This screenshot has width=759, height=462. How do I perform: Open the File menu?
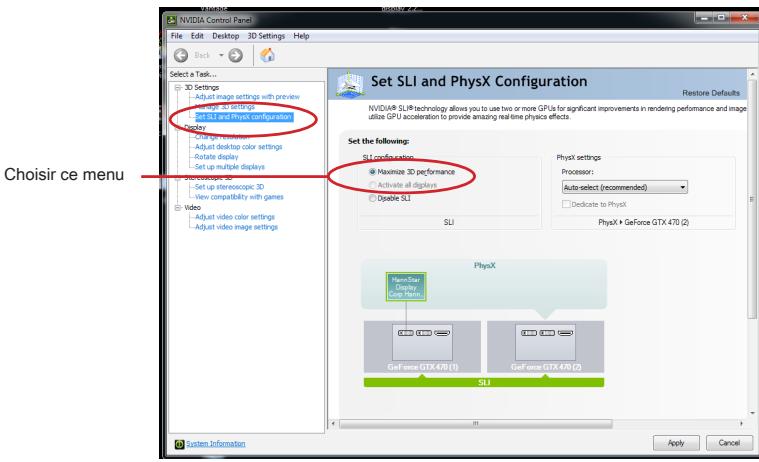tap(177, 36)
